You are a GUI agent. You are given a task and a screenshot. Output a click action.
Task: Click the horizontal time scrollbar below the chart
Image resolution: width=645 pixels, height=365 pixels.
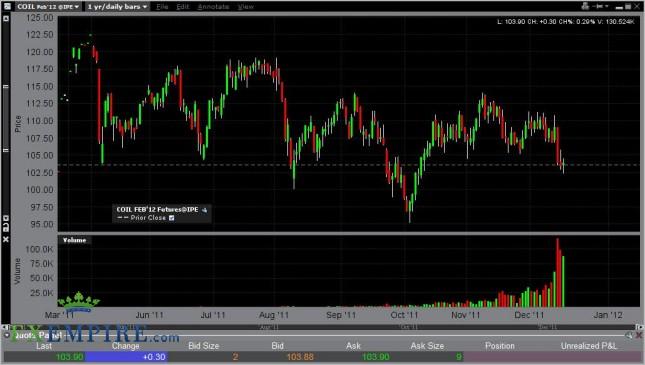(x=325, y=327)
